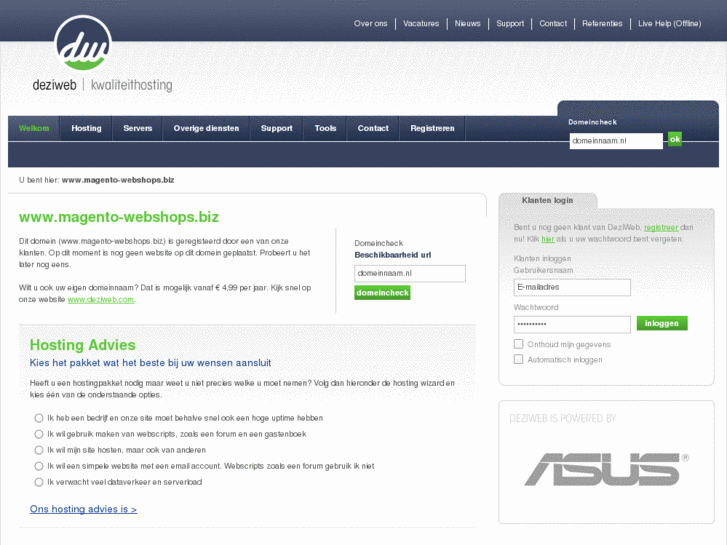
Task: Open Live Help (Offline) link
Action: click(670, 23)
